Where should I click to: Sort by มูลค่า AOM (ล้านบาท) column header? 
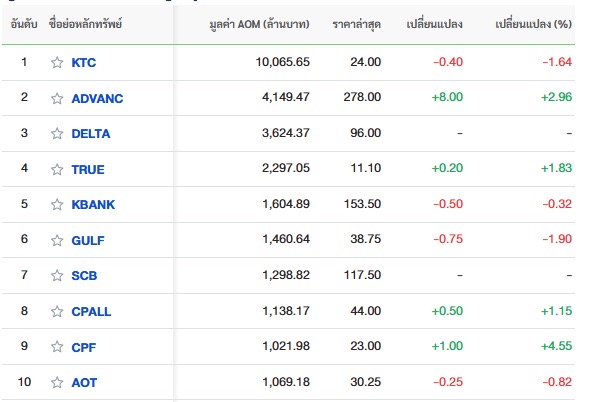259,24
